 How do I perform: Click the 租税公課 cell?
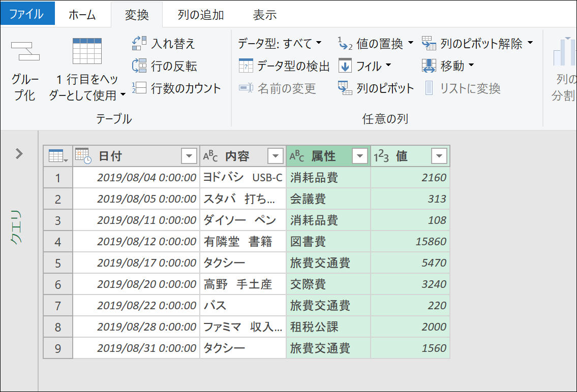click(x=328, y=326)
